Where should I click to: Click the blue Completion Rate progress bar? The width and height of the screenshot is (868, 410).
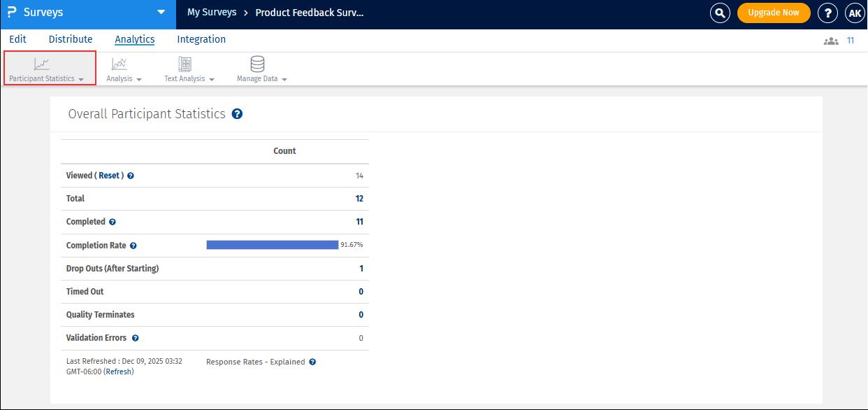pos(272,245)
